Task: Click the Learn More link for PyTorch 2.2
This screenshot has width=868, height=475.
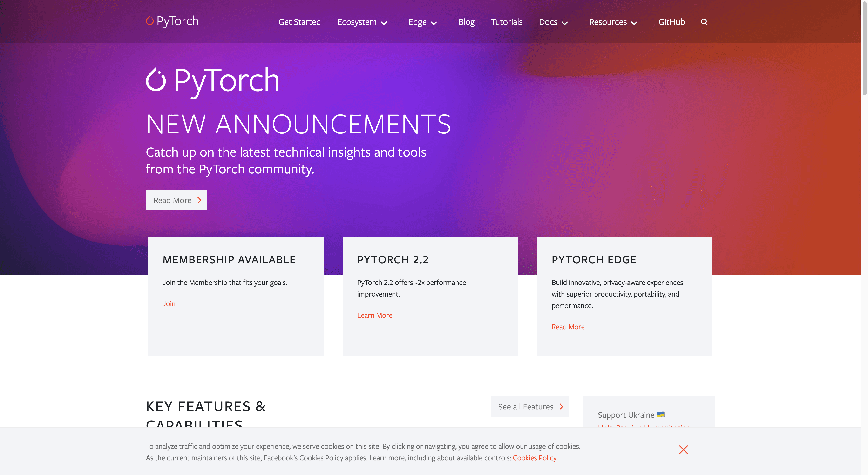Action: (375, 315)
